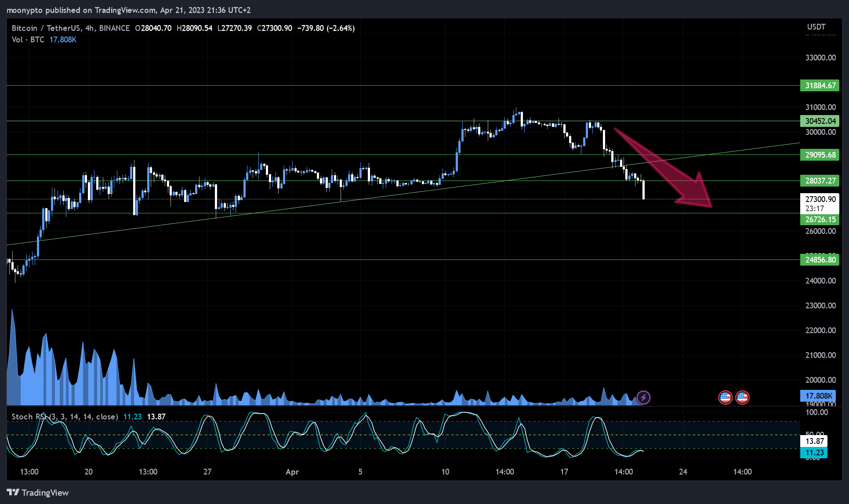Click the current price label 27300.90
Image resolution: width=849 pixels, height=504 pixels.
point(820,199)
